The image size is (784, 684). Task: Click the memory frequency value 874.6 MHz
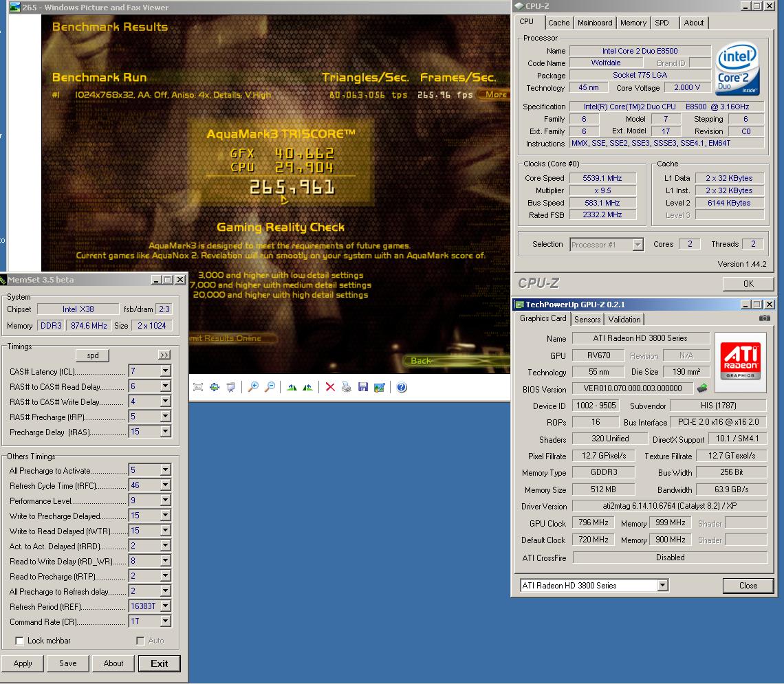tap(89, 325)
